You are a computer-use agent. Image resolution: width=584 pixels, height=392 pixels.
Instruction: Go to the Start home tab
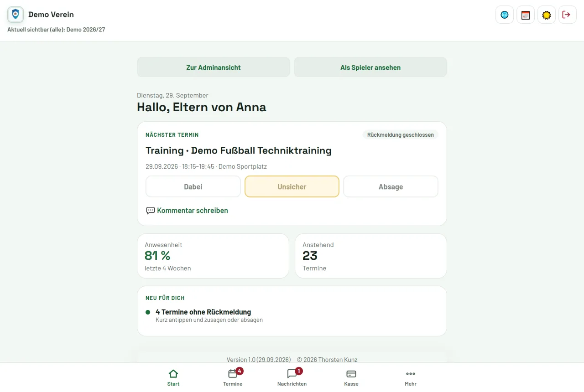[173, 377]
